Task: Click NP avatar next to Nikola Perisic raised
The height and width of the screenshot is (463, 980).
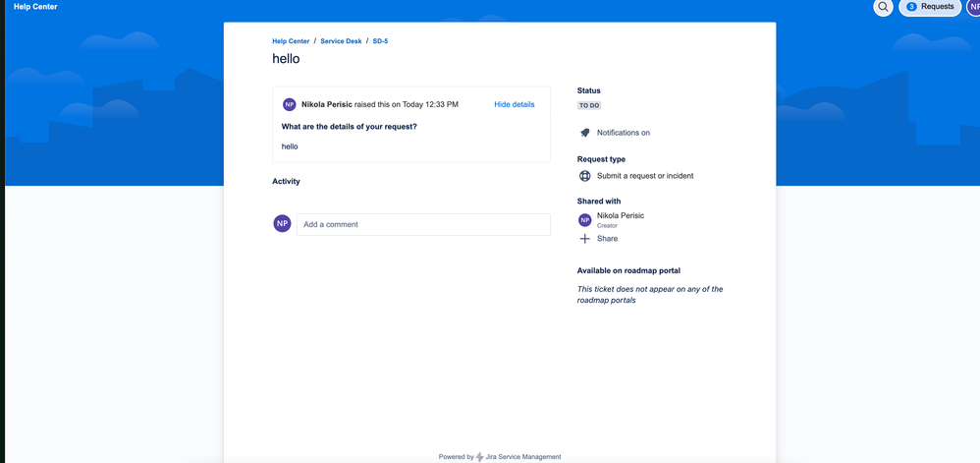Action: (289, 104)
